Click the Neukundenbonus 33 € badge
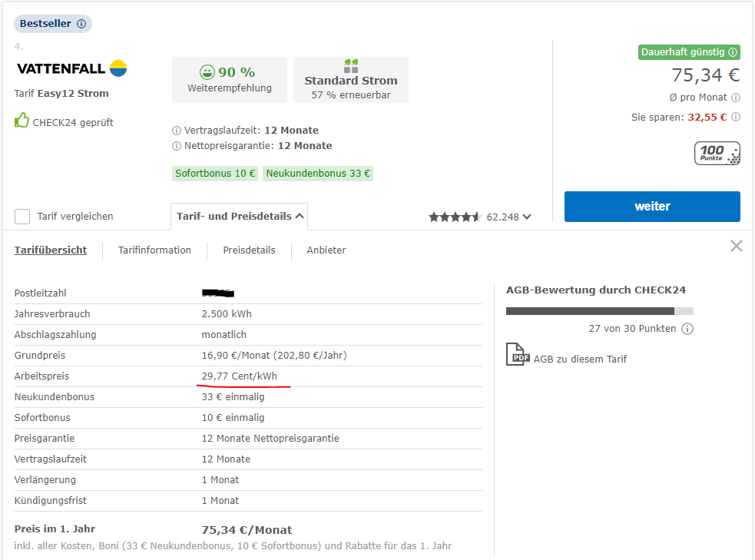755x560 pixels. click(318, 174)
